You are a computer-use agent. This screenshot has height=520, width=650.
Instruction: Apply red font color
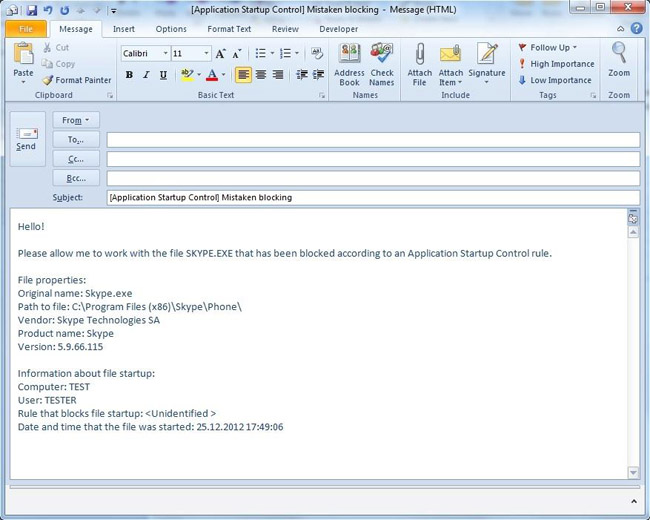tap(212, 75)
